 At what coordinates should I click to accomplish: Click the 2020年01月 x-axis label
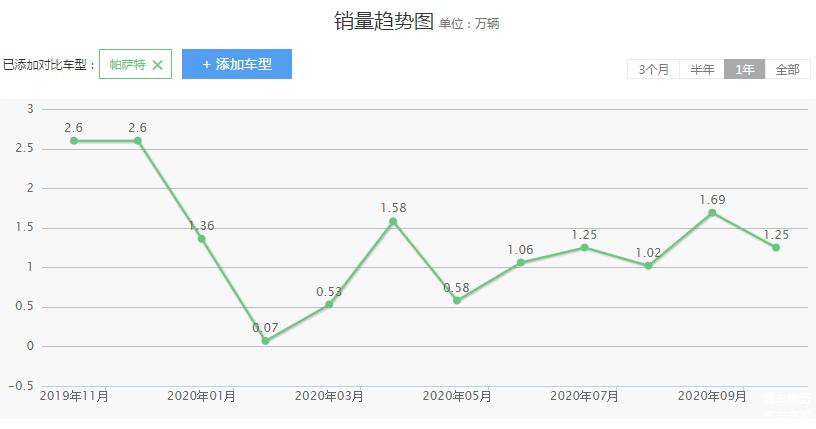pos(202,397)
